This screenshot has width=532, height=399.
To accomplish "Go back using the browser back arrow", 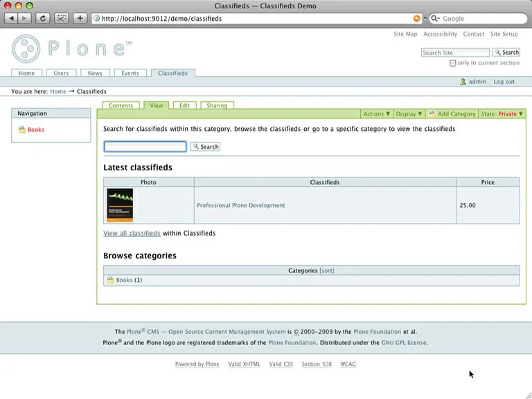I will click(11, 18).
